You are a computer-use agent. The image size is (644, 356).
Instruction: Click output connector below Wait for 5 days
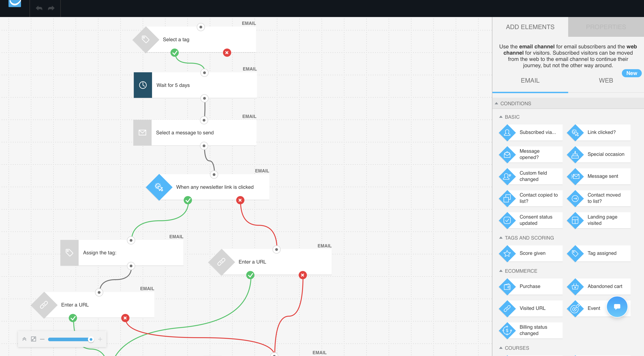(x=205, y=98)
